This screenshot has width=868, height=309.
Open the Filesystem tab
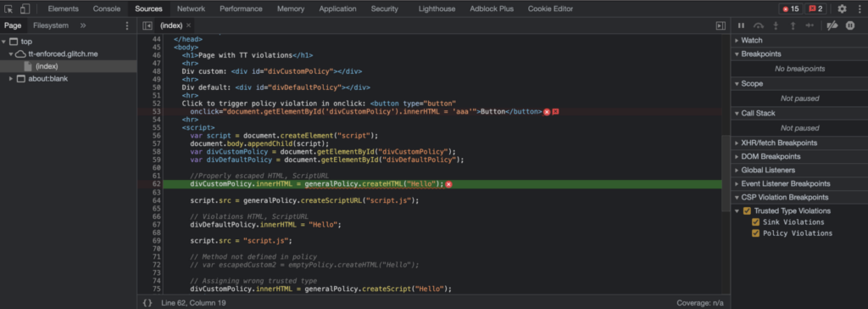click(50, 25)
